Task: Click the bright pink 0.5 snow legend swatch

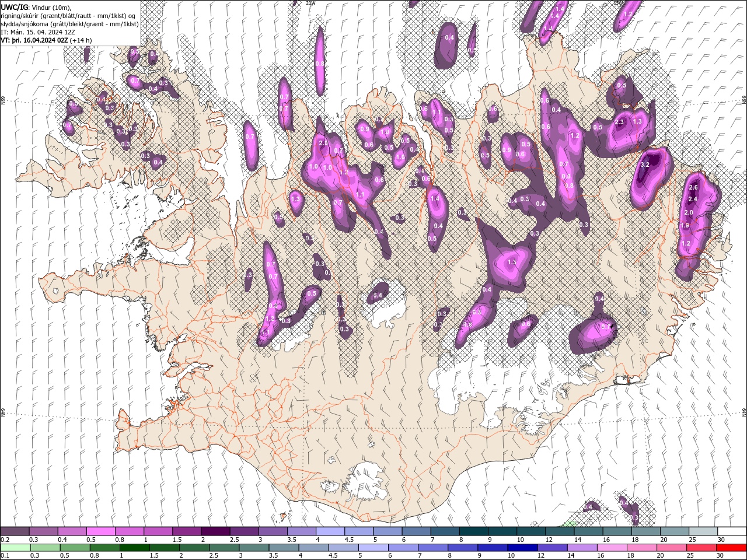Action: coord(100,531)
